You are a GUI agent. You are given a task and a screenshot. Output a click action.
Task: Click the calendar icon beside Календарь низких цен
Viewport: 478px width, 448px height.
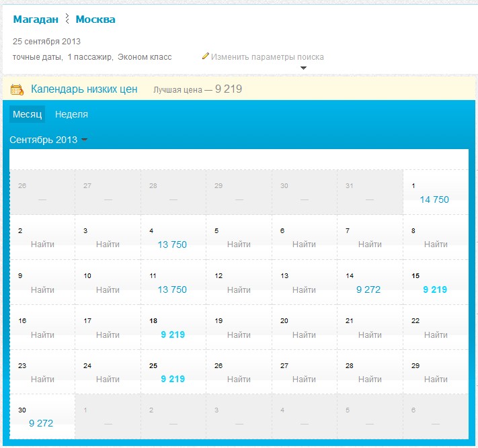click(x=17, y=89)
